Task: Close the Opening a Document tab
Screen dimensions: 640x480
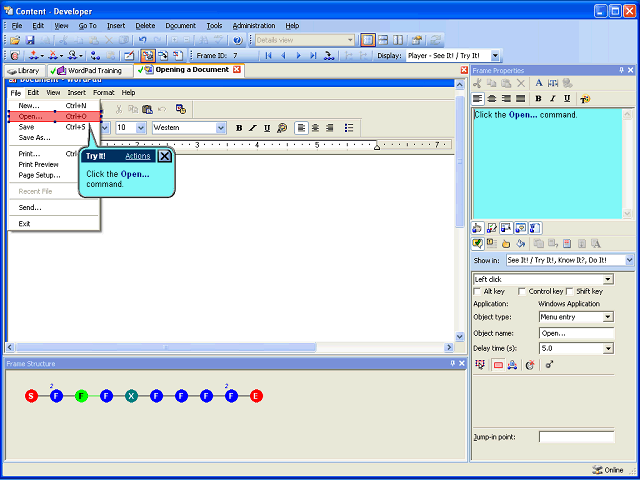Action: click(x=236, y=70)
